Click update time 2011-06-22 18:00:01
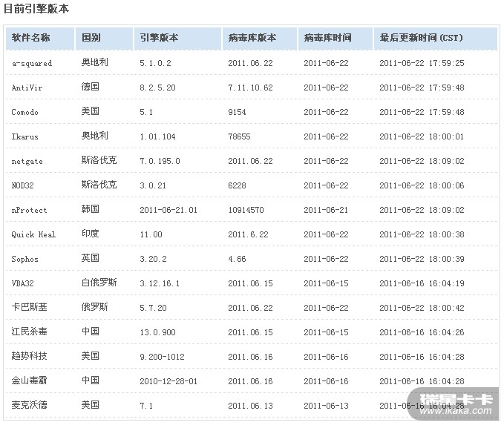Viewport: 504px width, 425px height. click(x=422, y=136)
